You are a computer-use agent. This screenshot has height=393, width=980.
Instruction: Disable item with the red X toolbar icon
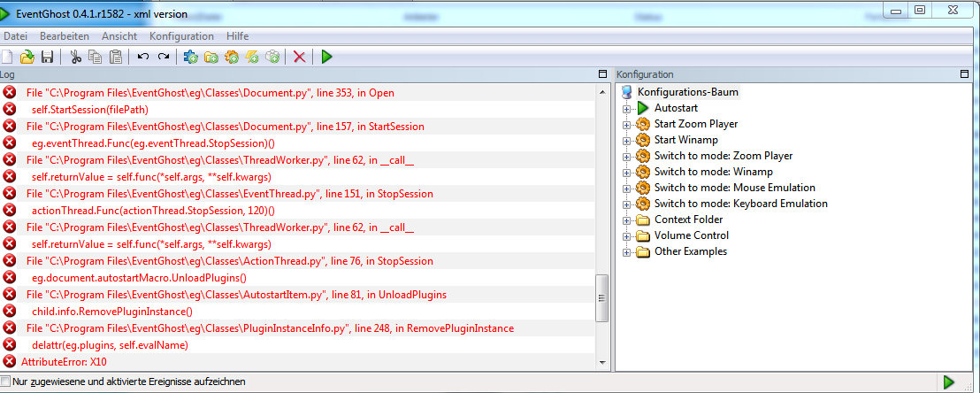tap(299, 57)
